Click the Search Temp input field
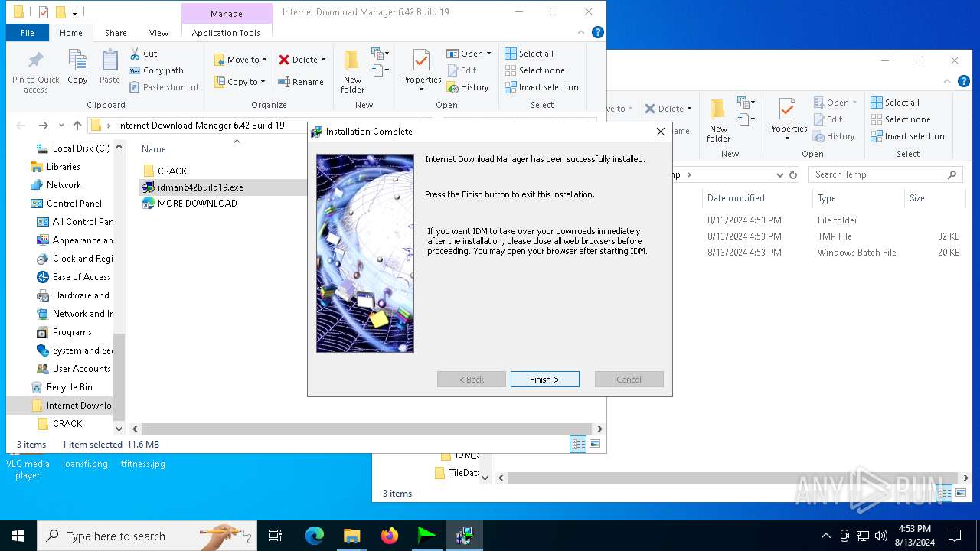The width and height of the screenshot is (980, 551). point(885,174)
